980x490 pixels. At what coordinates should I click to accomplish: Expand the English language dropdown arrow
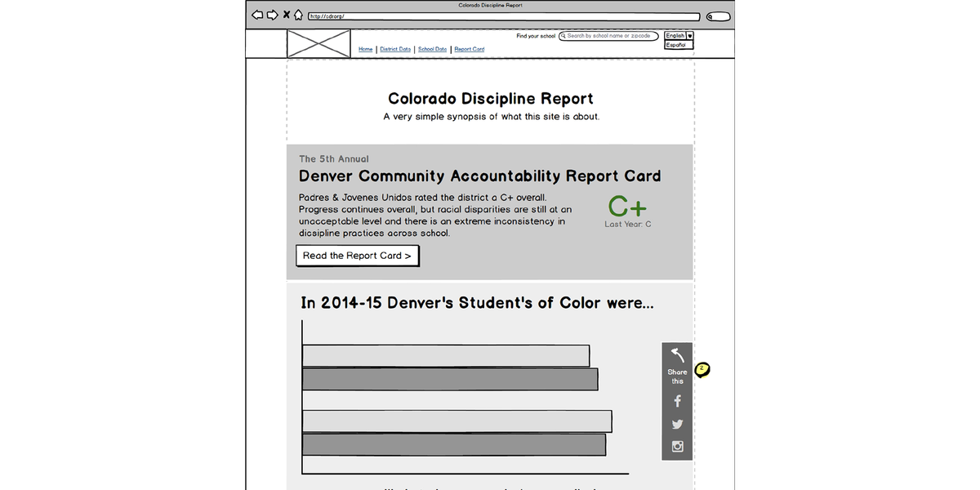tap(690, 36)
